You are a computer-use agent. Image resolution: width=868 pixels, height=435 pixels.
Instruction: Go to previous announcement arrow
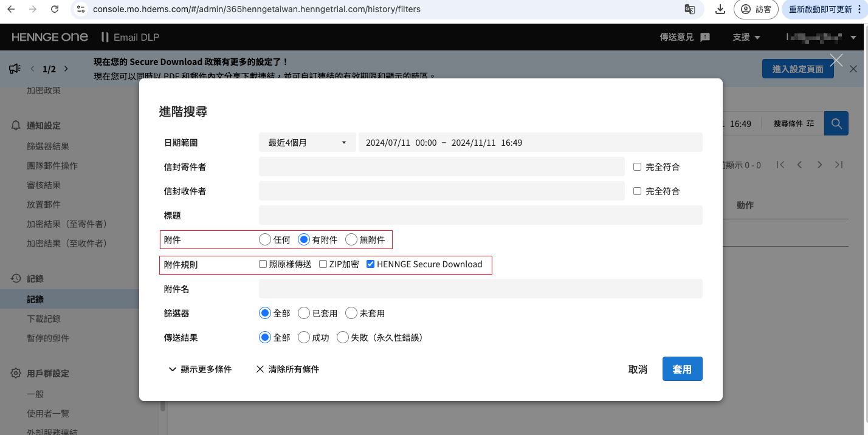point(33,69)
